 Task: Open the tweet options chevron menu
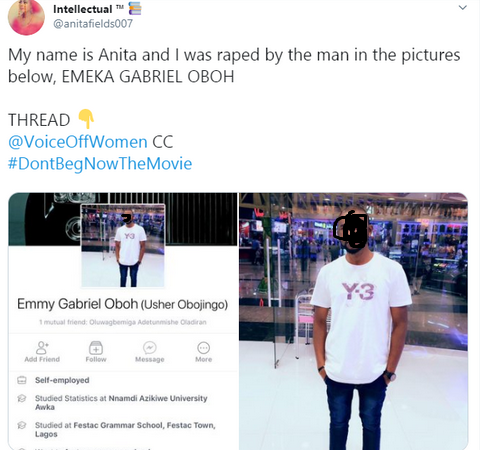click(463, 8)
